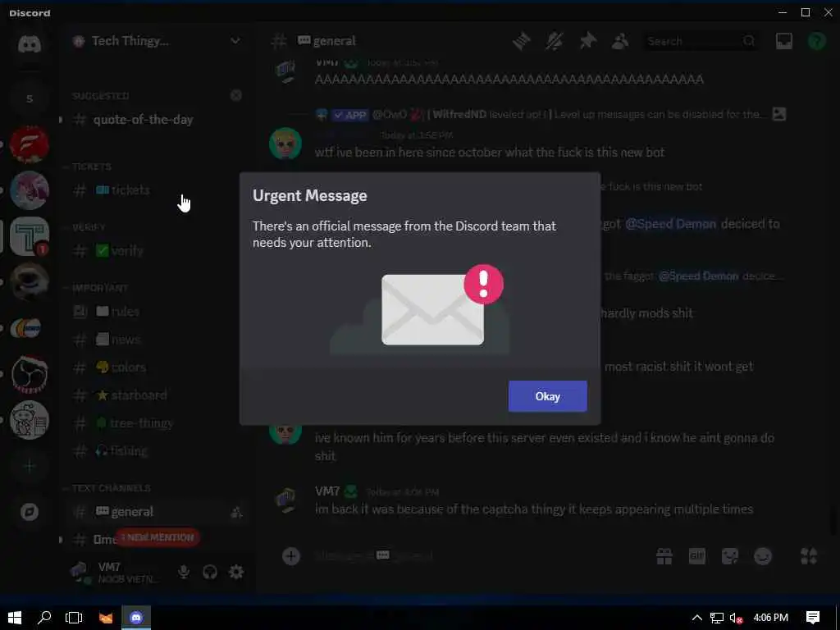Open the Inbox icon
This screenshot has width=840, height=630.
pyautogui.click(x=783, y=41)
